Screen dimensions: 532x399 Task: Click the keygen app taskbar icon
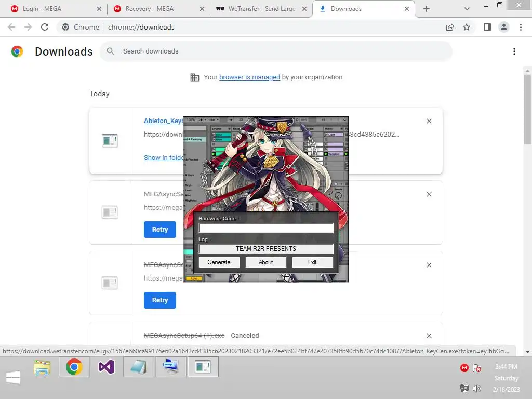[203, 367]
